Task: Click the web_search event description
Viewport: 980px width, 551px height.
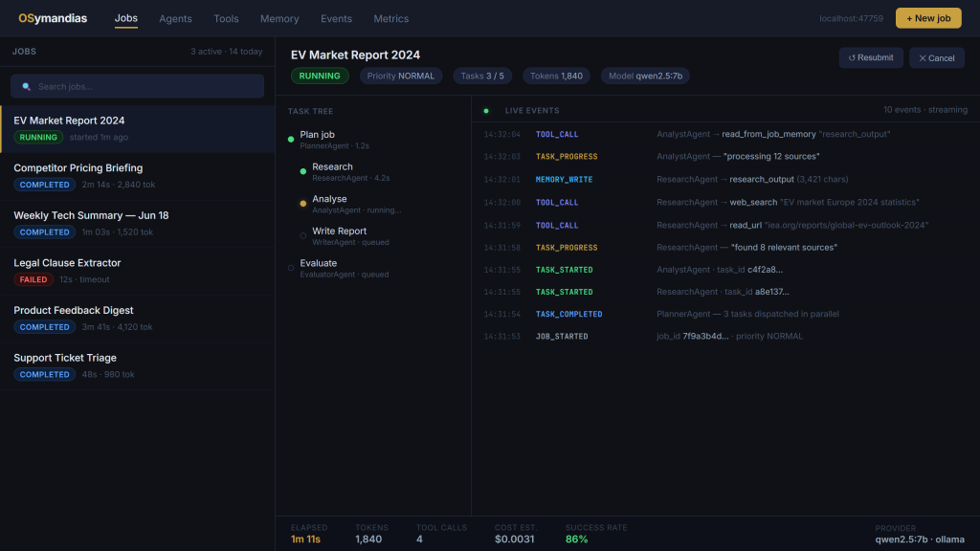Action: pyautogui.click(x=788, y=203)
